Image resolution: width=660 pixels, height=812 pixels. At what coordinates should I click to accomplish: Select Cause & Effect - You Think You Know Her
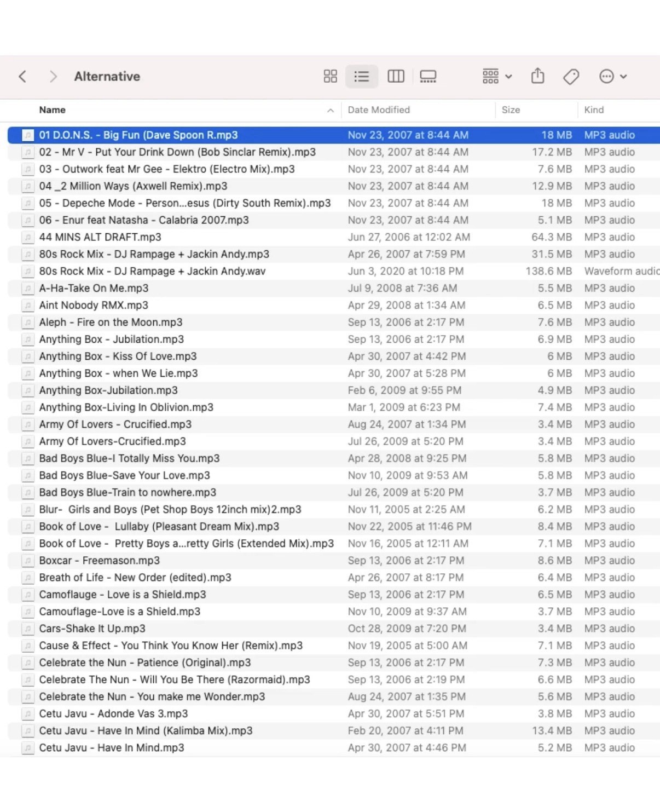click(171, 646)
